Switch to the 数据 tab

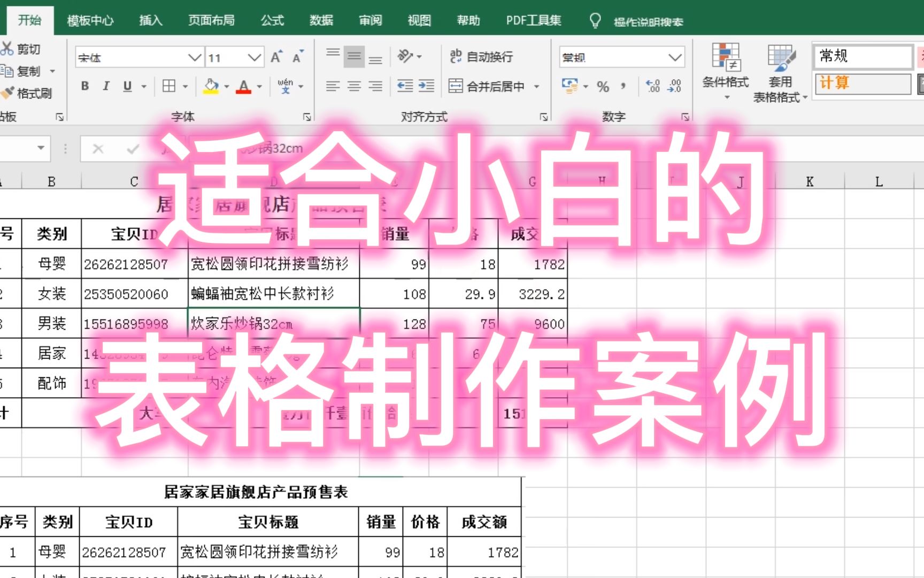click(321, 20)
